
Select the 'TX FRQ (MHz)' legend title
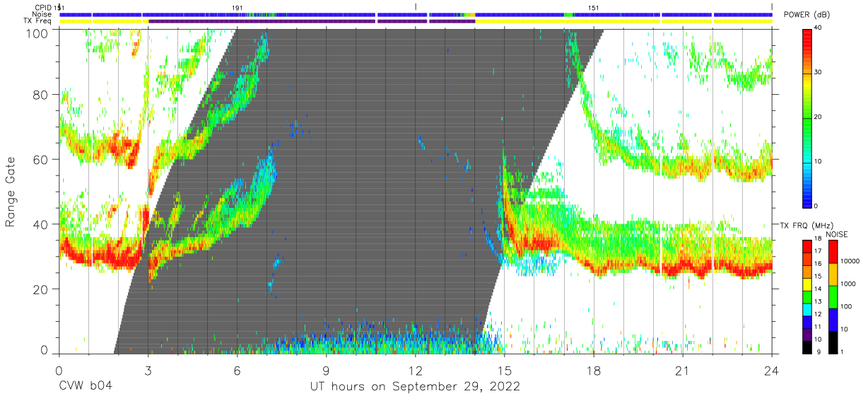tap(808, 225)
